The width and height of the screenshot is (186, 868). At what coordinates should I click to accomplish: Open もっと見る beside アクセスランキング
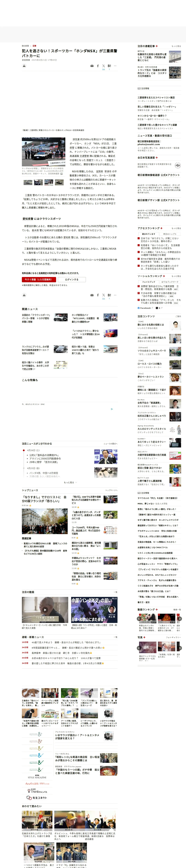(x=176, y=228)
